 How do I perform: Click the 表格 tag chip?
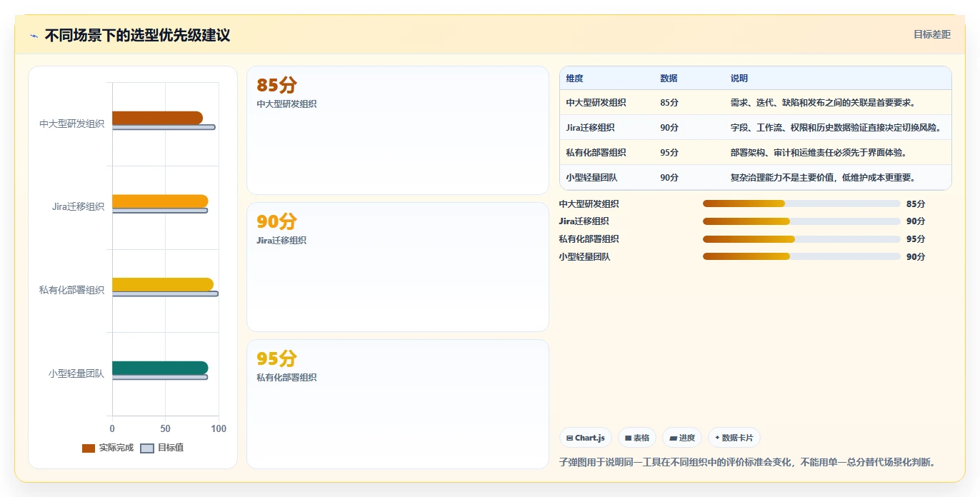coord(636,438)
